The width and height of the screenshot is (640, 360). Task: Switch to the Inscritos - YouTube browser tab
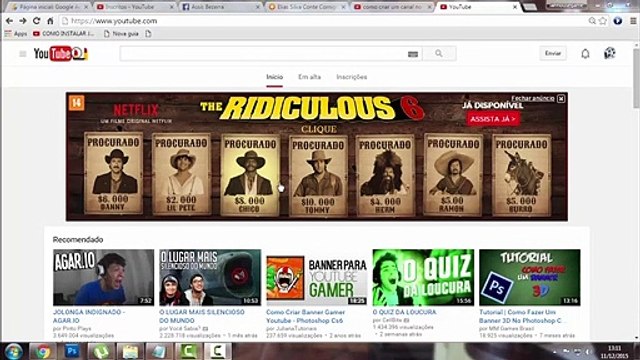point(134,7)
